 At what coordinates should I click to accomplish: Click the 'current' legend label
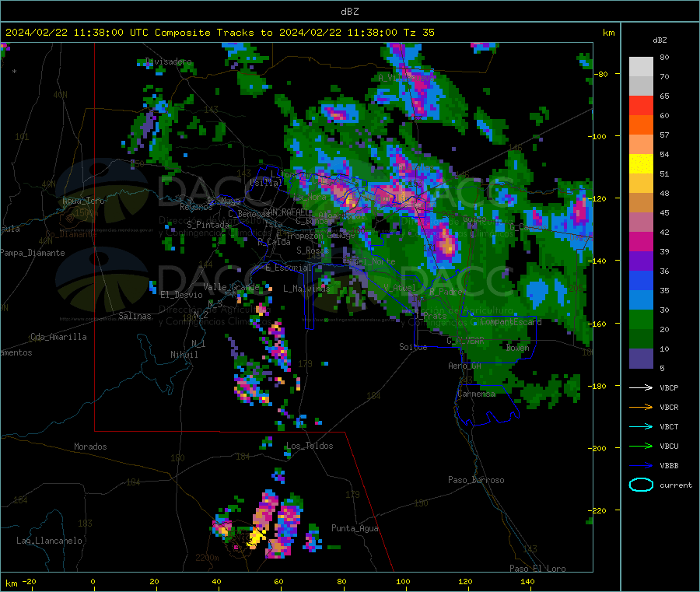point(676,485)
